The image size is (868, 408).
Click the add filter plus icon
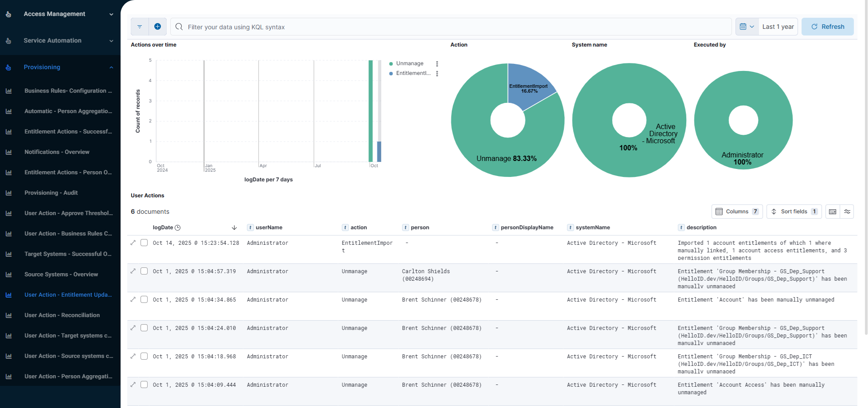[x=157, y=27]
